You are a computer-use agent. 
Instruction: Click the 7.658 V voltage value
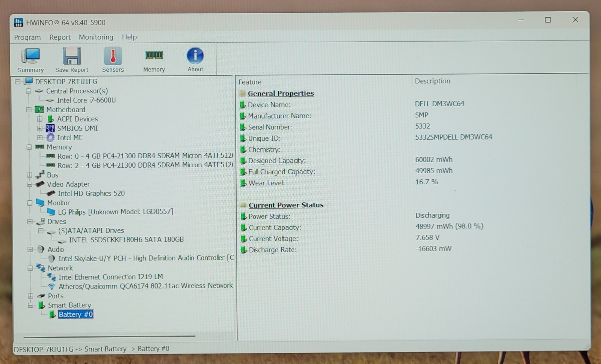tap(427, 238)
